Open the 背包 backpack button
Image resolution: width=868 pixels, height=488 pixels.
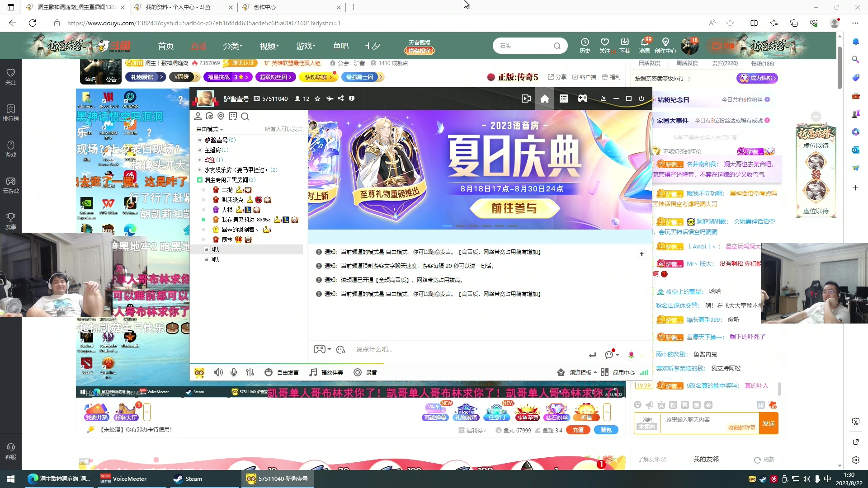(x=606, y=430)
